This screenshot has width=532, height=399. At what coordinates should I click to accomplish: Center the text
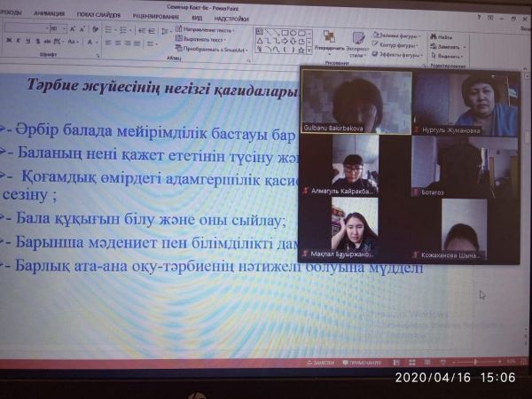coord(118,43)
